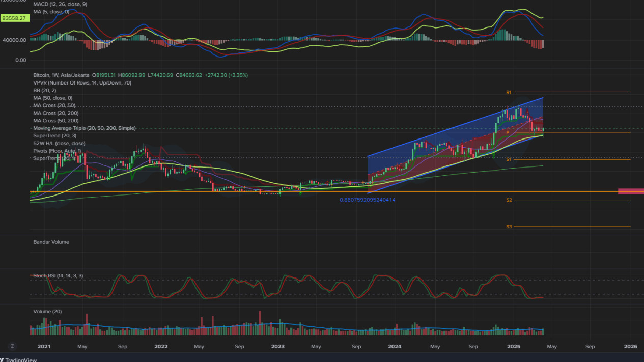Viewport: 644px width, 362px height.
Task: Click the 2023 label on the time axis
Action: [278, 347]
